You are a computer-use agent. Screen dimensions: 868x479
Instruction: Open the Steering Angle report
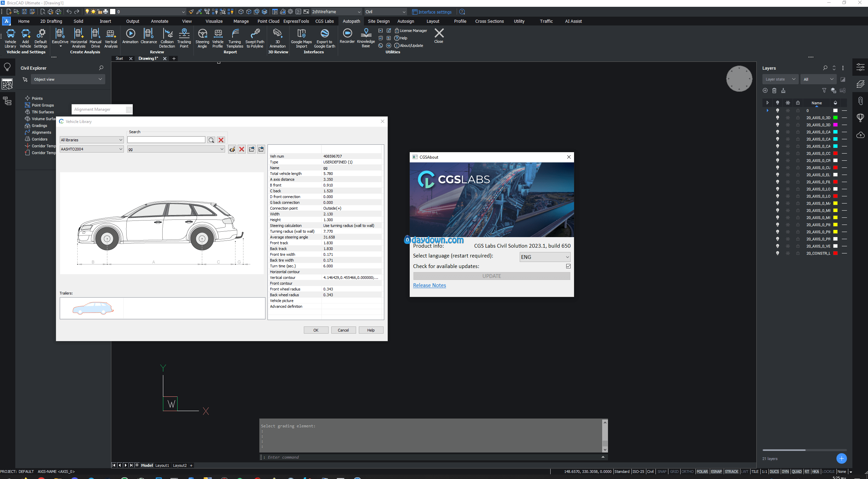[x=202, y=38]
